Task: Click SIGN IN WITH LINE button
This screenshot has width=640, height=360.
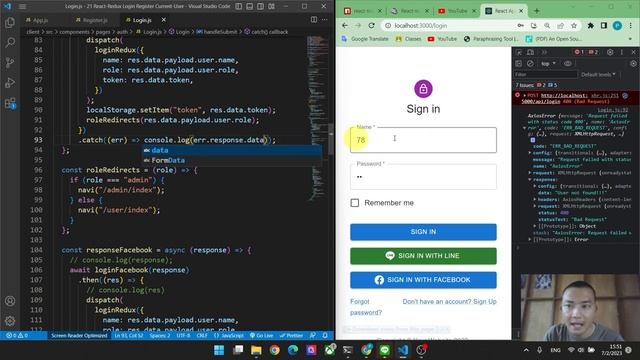Action: click(x=423, y=256)
